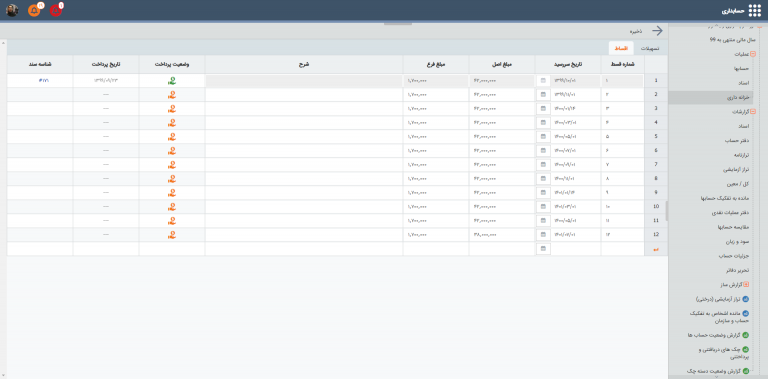Screen dimensions: 768x379
Task: Open the calendar picker in installment row 2
Action: click(x=543, y=95)
